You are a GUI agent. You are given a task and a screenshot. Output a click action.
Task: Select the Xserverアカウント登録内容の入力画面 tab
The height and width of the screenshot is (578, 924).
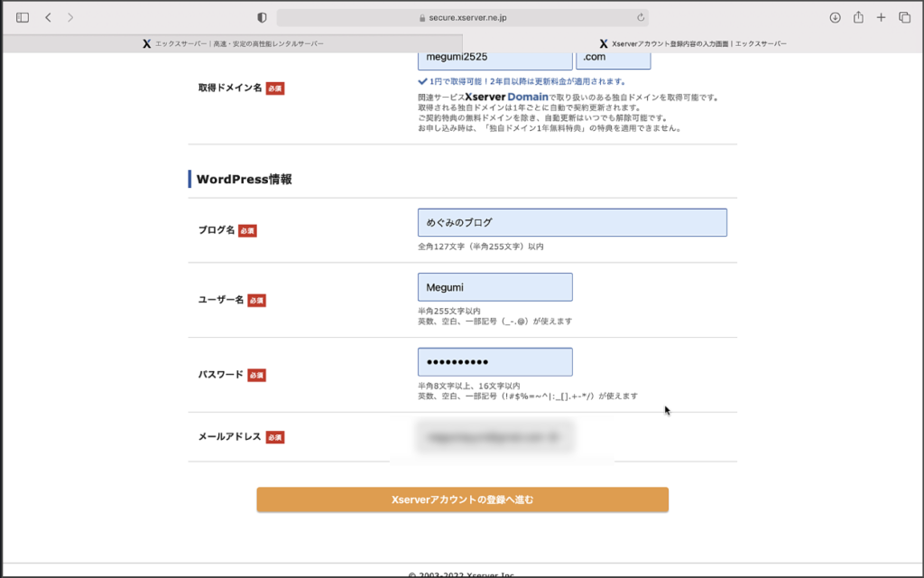[693, 43]
